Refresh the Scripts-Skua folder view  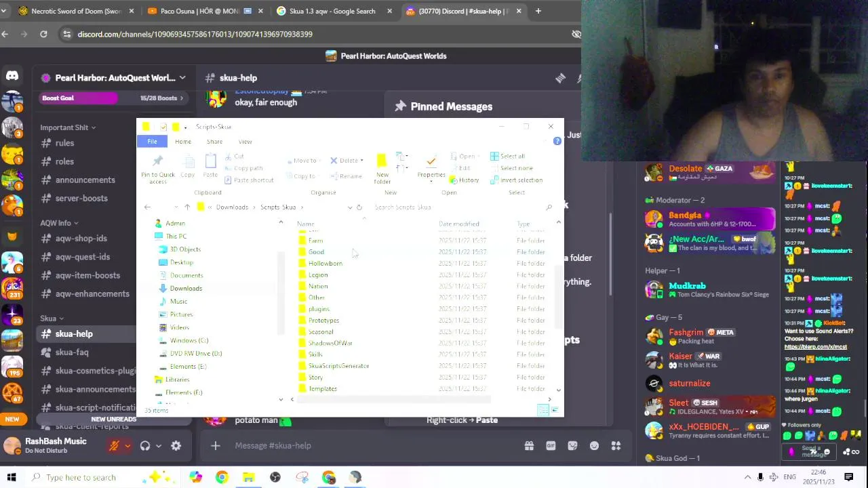click(x=359, y=207)
